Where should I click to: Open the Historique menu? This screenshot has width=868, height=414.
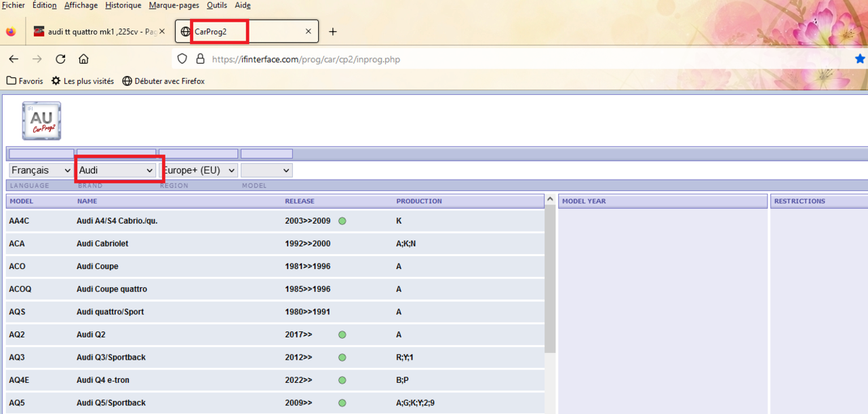coord(123,5)
